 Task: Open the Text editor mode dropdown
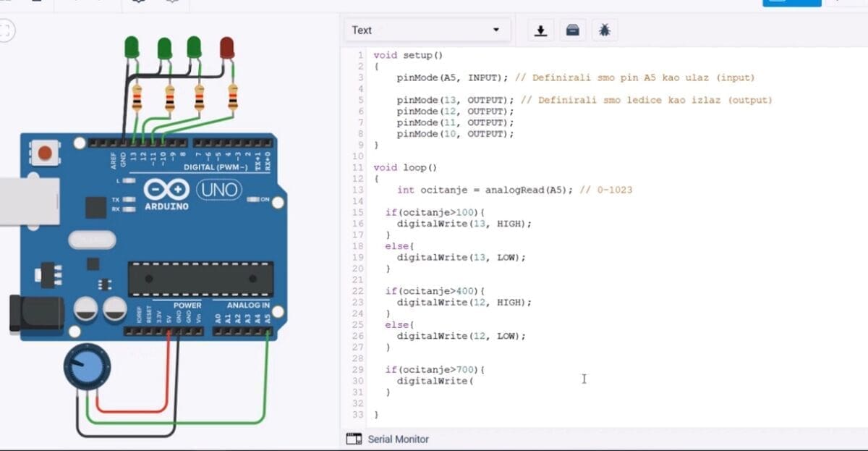click(x=427, y=30)
